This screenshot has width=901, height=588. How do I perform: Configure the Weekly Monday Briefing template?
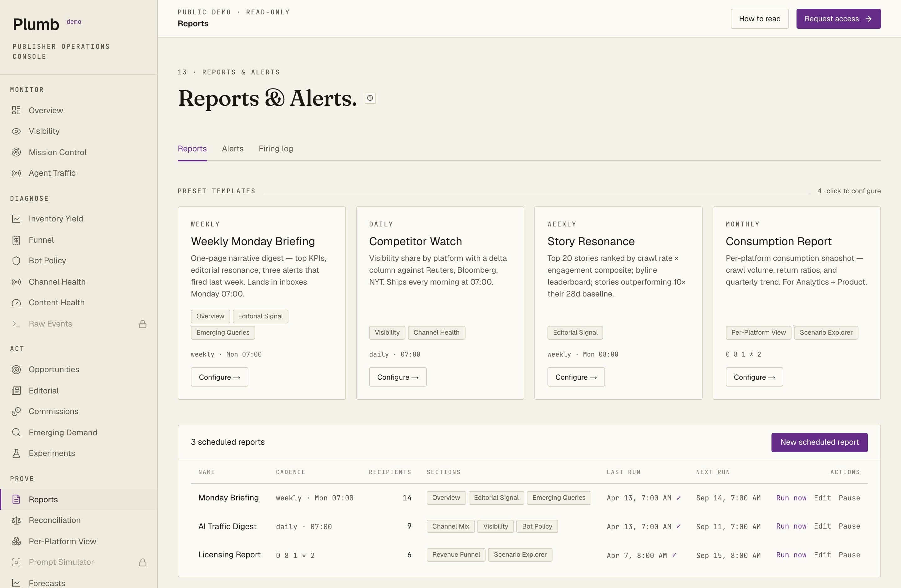click(x=220, y=377)
